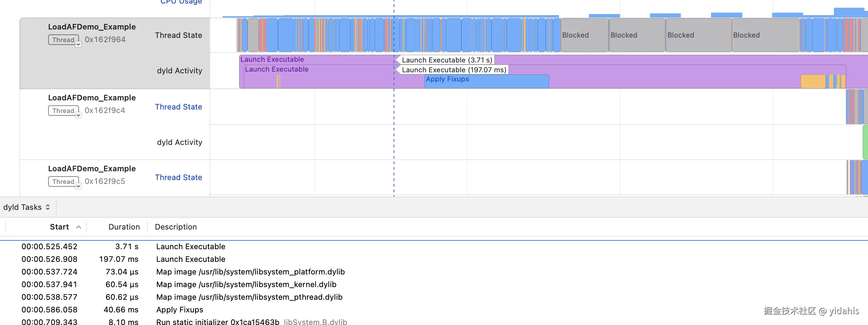
Task: Select the 197.07 ms Launch Executable row
Action: [191, 259]
